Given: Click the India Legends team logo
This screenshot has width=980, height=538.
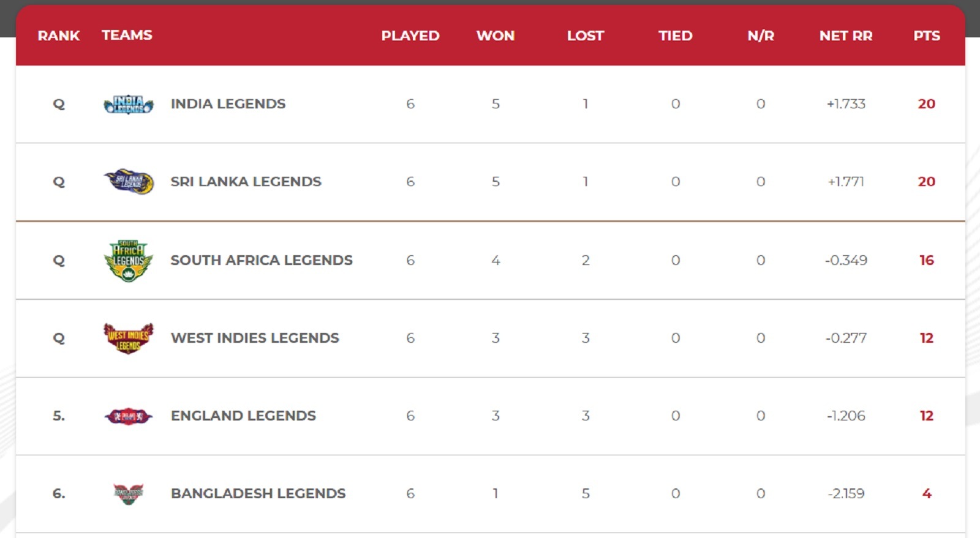Looking at the screenshot, I should [129, 105].
